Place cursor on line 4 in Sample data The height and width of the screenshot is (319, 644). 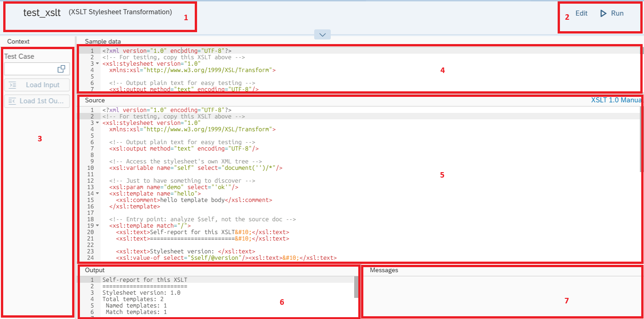192,70
